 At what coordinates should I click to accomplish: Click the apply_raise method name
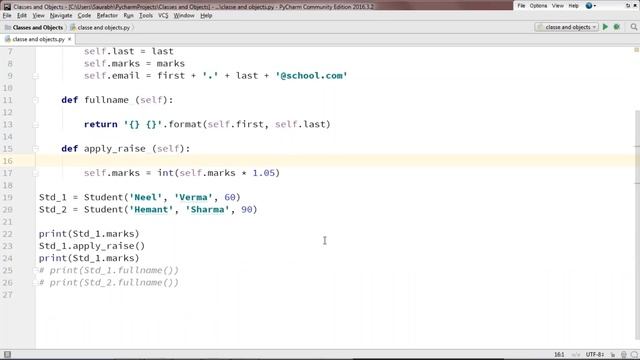pyautogui.click(x=115, y=149)
